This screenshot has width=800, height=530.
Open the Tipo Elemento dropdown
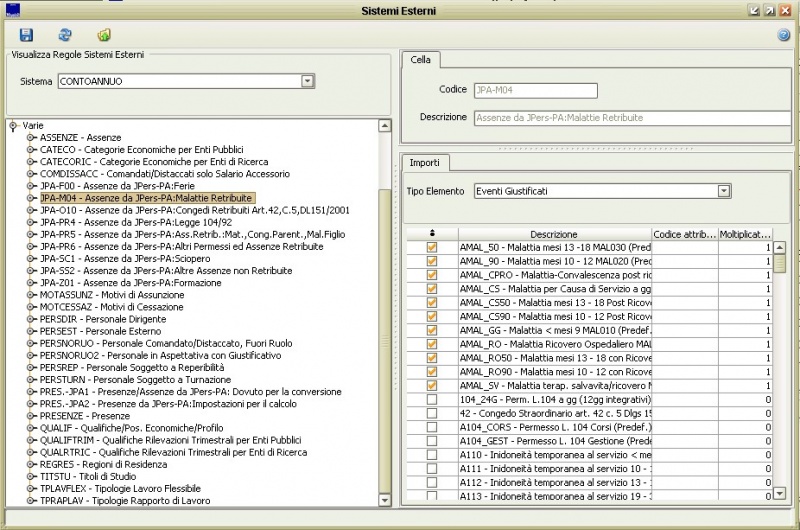coord(723,190)
